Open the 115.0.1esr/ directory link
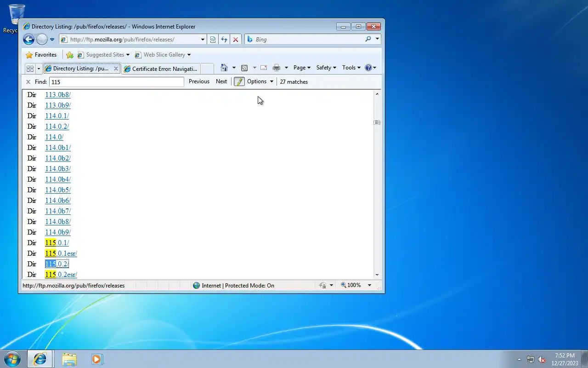Screen dimensions: 588x368 click(x=61, y=253)
